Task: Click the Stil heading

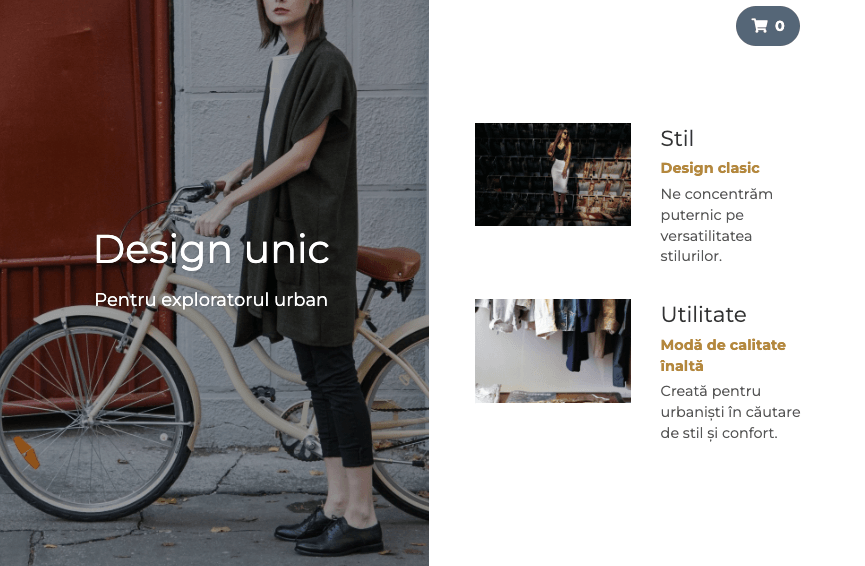Action: 677,138
